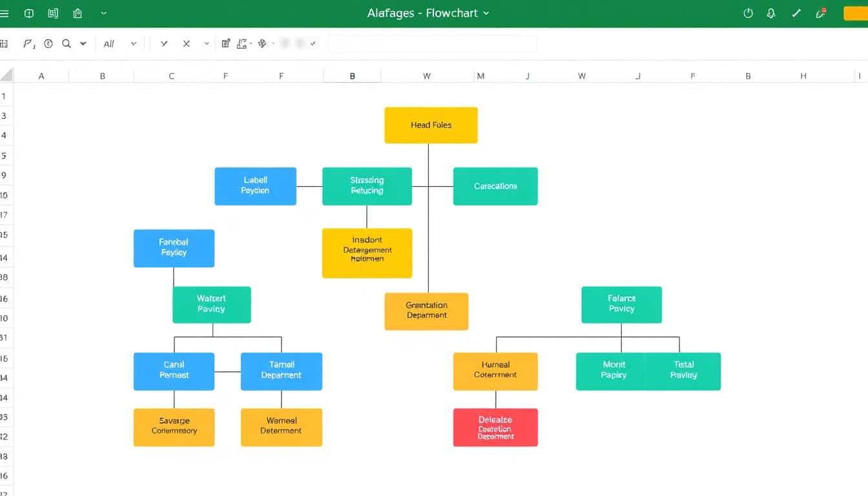Image resolution: width=868 pixels, height=496 pixels.
Task: Expand the chevron after the blurred swatches
Action: 313,44
